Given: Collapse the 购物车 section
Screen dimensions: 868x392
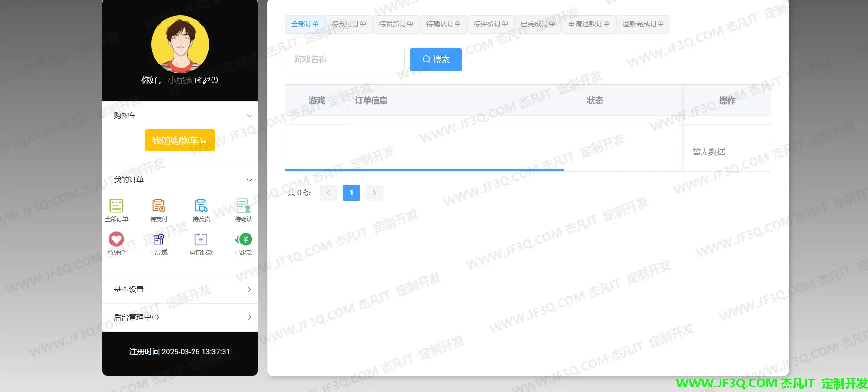Looking at the screenshot, I should coord(249,116).
